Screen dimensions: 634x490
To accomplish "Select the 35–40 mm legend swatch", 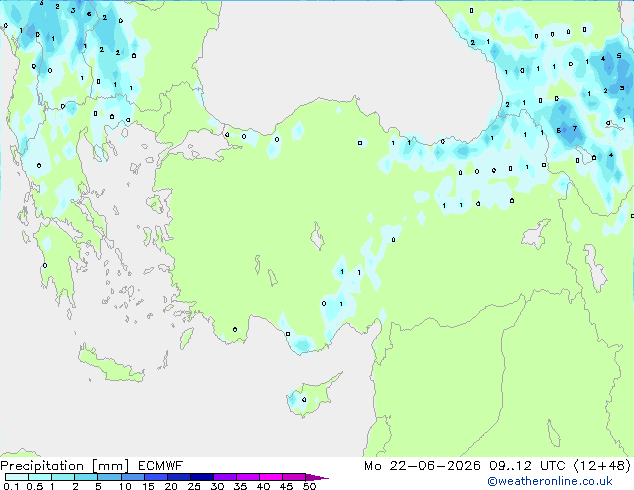I will pyautogui.click(x=247, y=477).
